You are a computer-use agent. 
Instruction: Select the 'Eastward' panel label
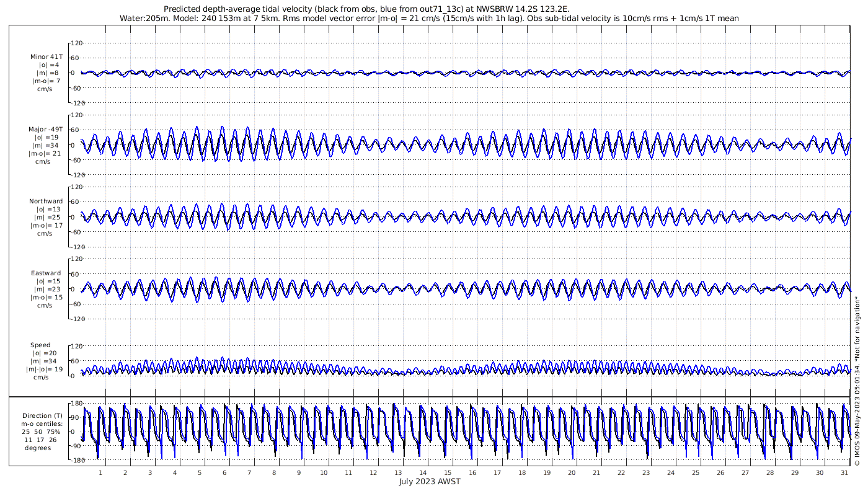click(x=46, y=273)
